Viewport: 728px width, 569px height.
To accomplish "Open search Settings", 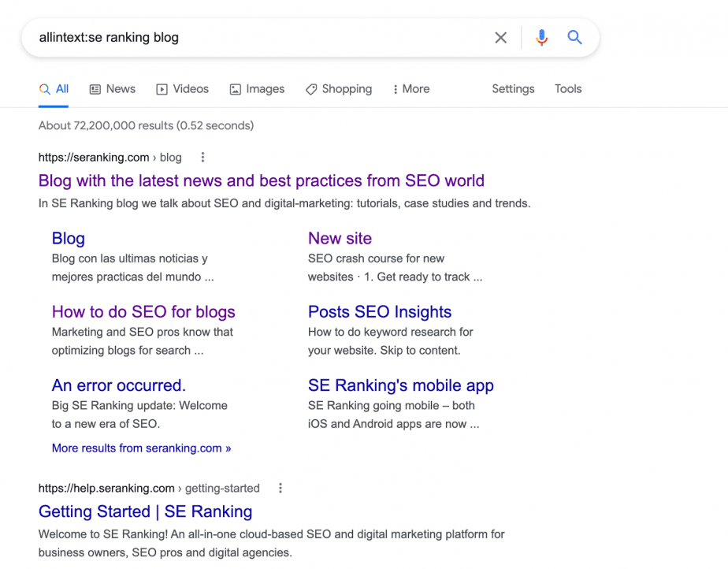I will (513, 89).
